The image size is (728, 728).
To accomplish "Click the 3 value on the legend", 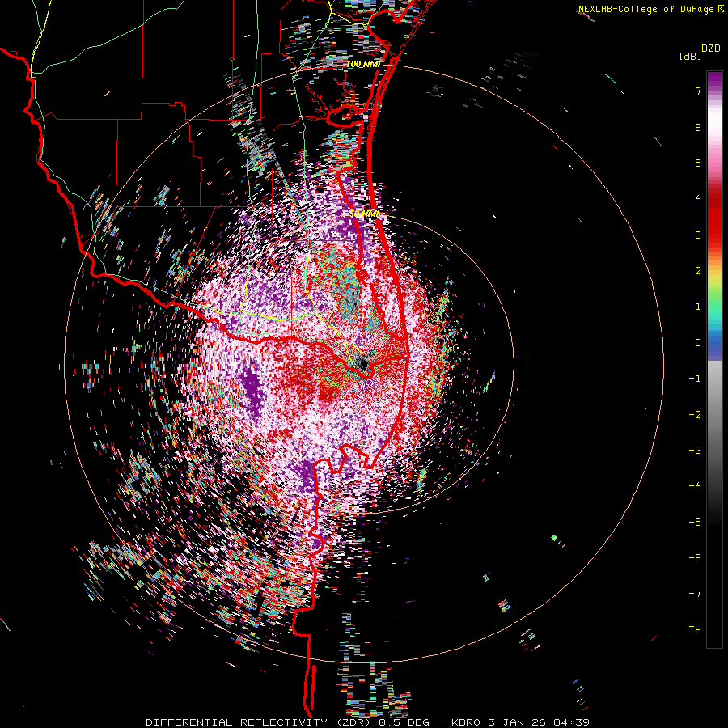I will (698, 235).
